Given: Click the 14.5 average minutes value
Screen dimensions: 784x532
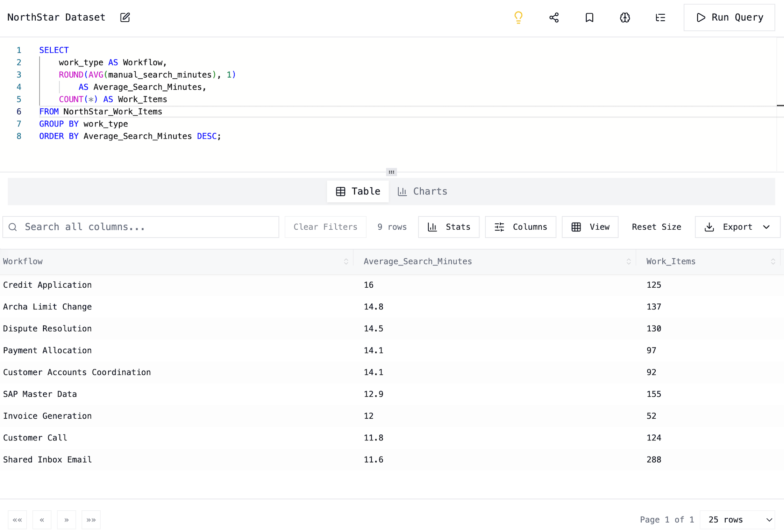Looking at the screenshot, I should (x=373, y=329).
